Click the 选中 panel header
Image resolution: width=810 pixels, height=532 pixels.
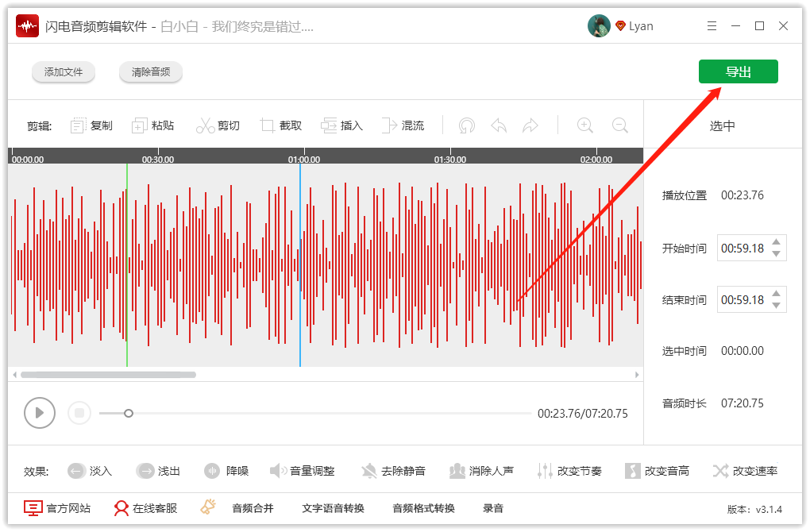[722, 125]
